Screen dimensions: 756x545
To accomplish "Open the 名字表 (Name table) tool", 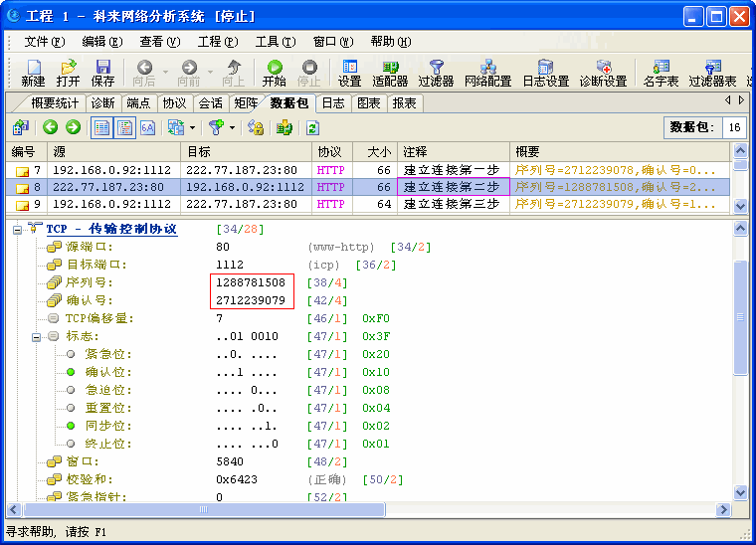I will pos(661,73).
